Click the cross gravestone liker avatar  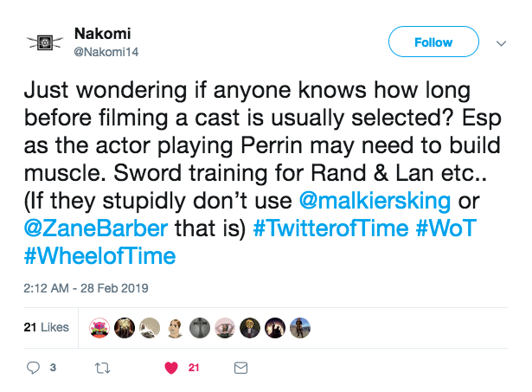pos(201,326)
